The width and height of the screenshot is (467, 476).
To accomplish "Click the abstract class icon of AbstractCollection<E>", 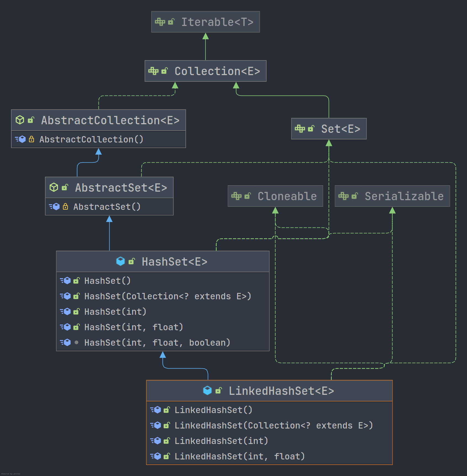I will (x=20, y=120).
